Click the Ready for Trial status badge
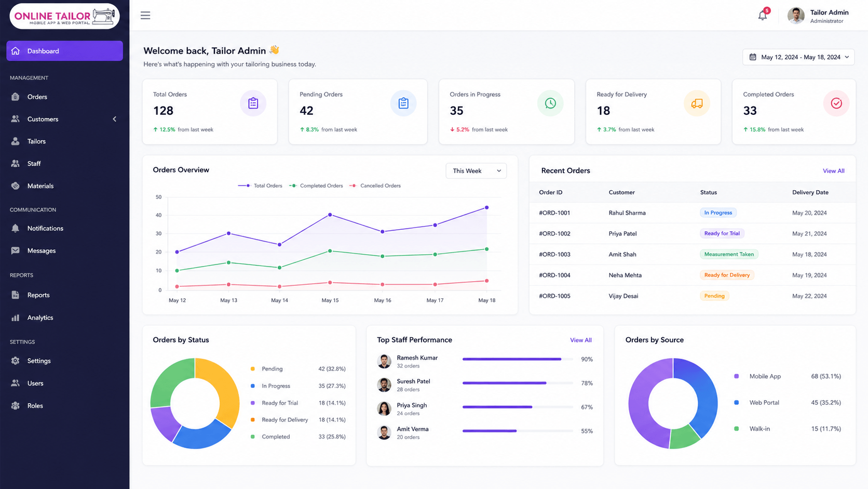Screen dimensions: 868x489 click(x=722, y=233)
